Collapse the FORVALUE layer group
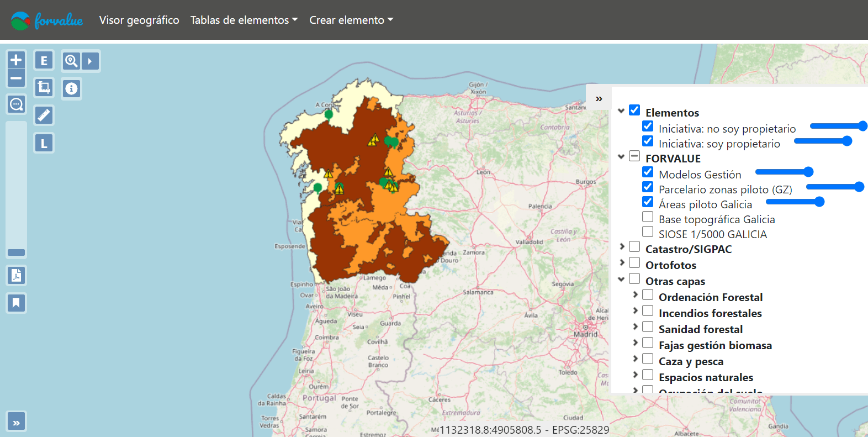 coord(621,157)
